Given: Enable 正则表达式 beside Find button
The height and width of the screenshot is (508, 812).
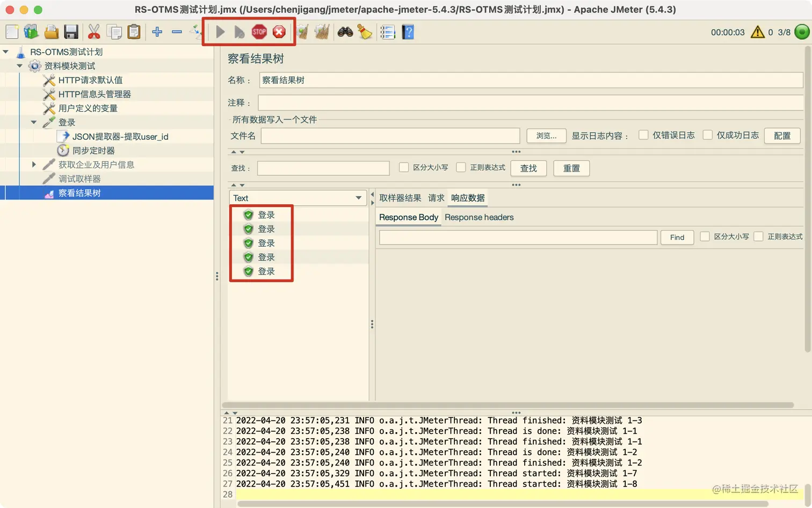Looking at the screenshot, I should [759, 237].
